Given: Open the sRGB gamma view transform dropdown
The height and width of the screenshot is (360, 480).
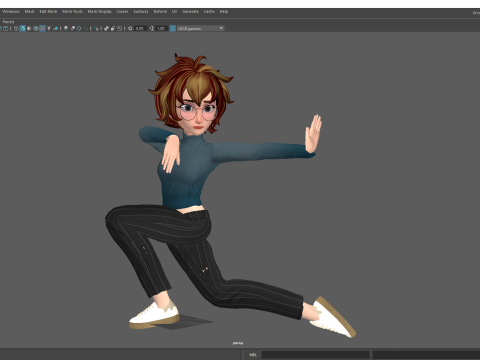Looking at the screenshot, I should click(200, 28).
